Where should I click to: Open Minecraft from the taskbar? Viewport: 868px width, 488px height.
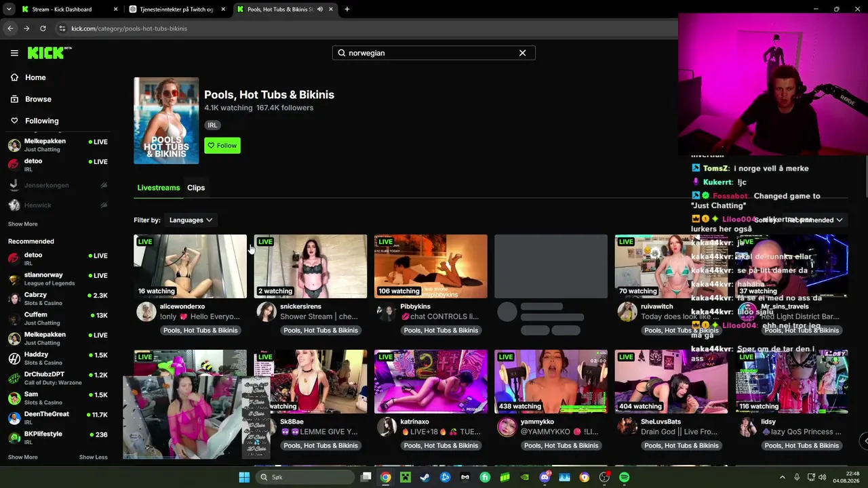point(406,477)
